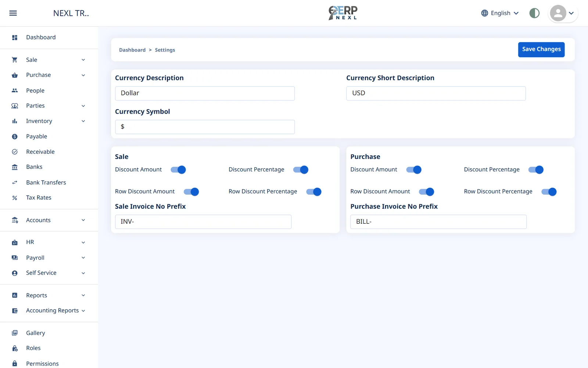Click the Payable dollar coin icon
588x368 pixels.
pos(15,137)
